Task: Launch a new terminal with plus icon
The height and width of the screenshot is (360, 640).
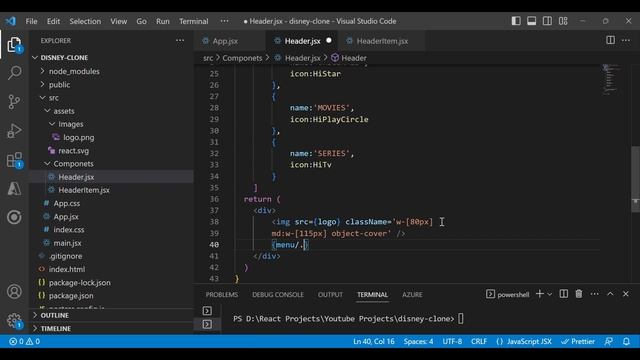Action: point(540,294)
